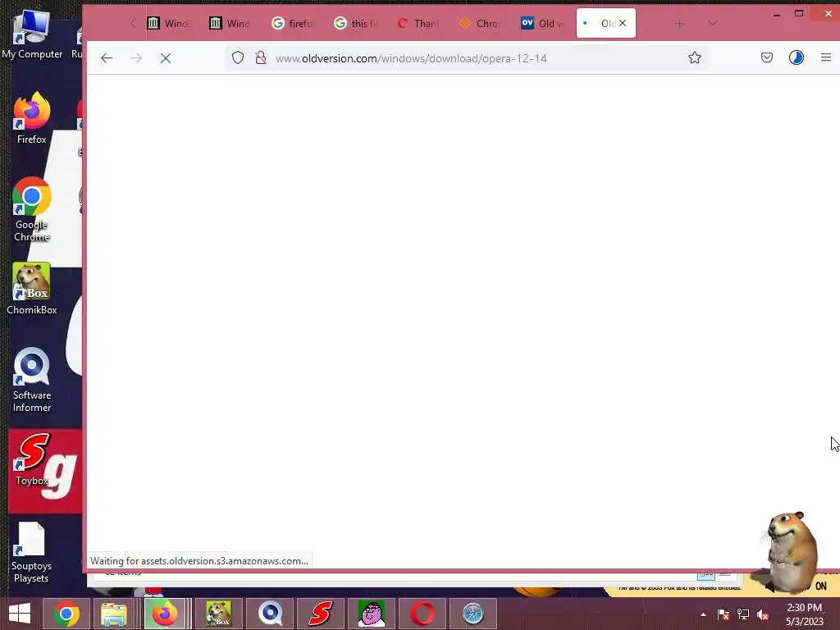Open the purple cartoon character taskbar icon

coord(372,614)
